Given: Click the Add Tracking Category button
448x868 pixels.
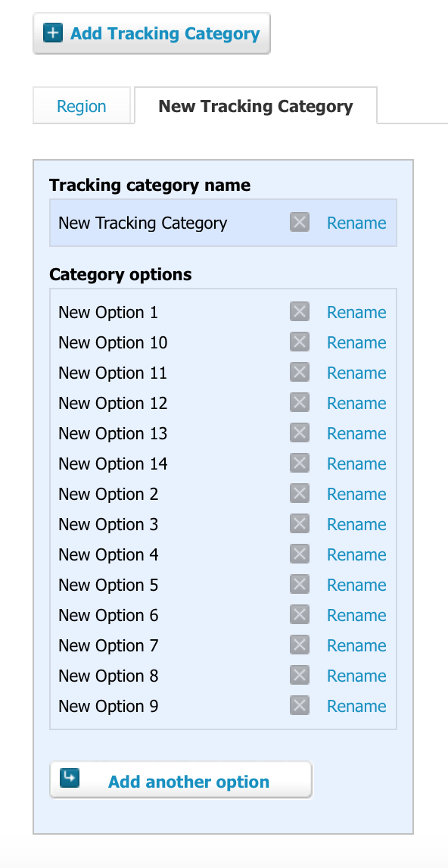Looking at the screenshot, I should pyautogui.click(x=151, y=34).
